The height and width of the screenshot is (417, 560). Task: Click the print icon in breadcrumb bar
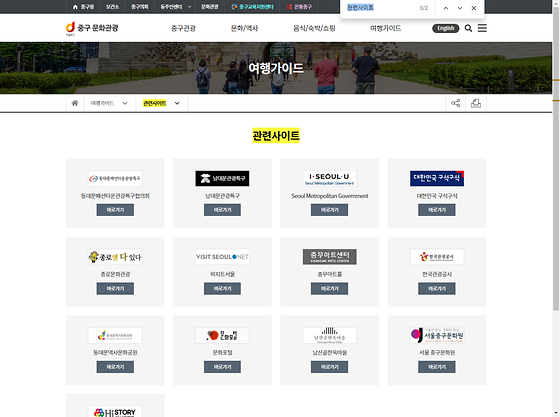click(476, 103)
